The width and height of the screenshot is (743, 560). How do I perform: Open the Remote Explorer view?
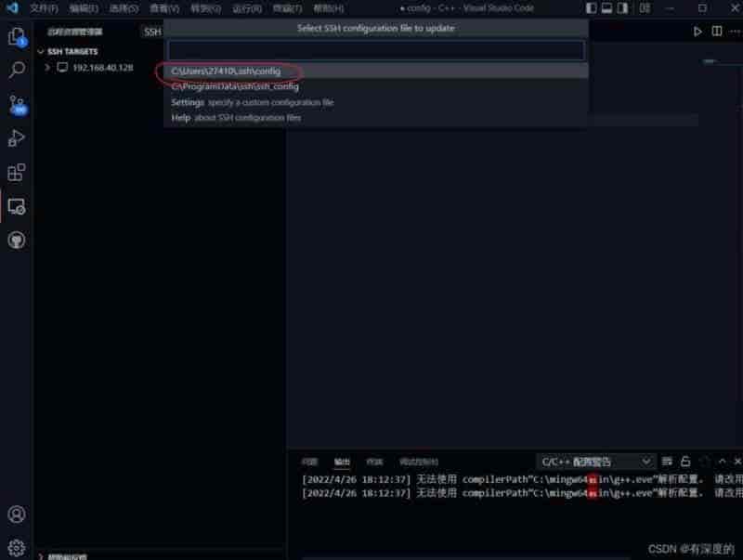16,206
